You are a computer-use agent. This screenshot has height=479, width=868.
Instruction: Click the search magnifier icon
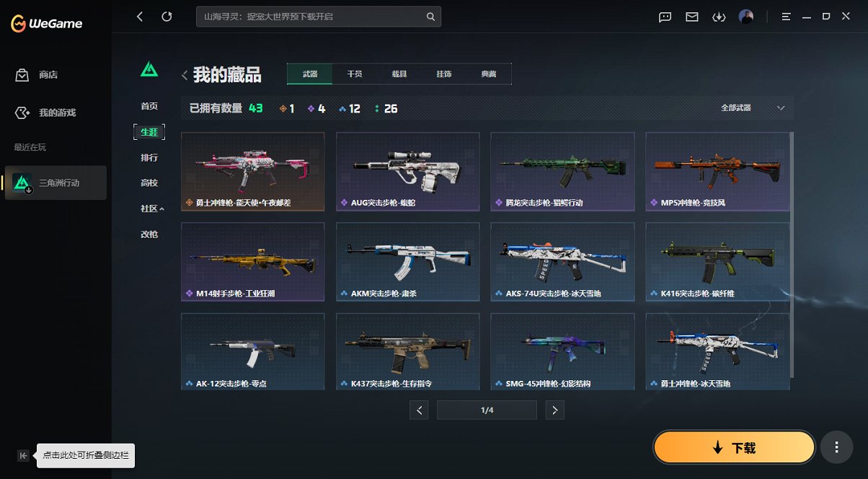coord(430,17)
